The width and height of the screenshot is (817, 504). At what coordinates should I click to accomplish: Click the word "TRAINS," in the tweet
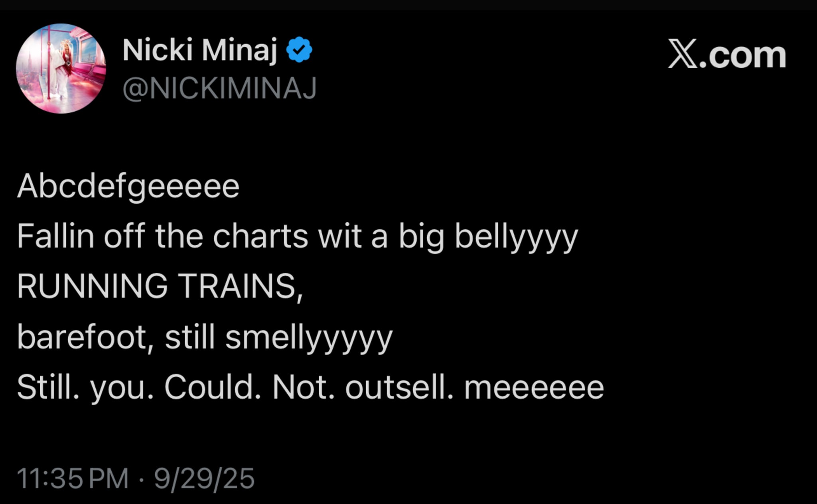[x=240, y=286]
